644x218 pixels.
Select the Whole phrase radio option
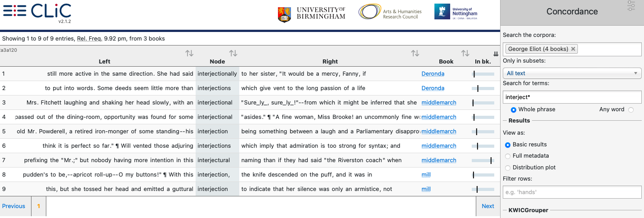tap(514, 109)
